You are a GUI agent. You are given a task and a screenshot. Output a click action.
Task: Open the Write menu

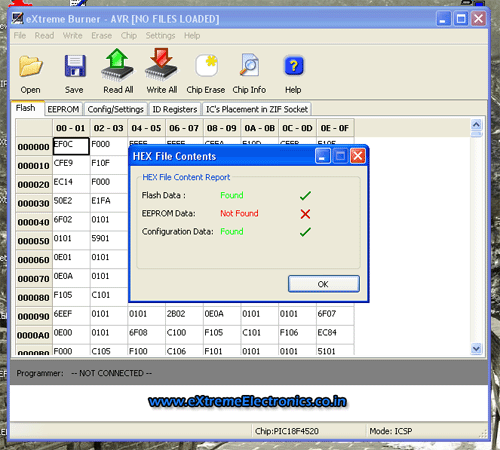(72, 35)
